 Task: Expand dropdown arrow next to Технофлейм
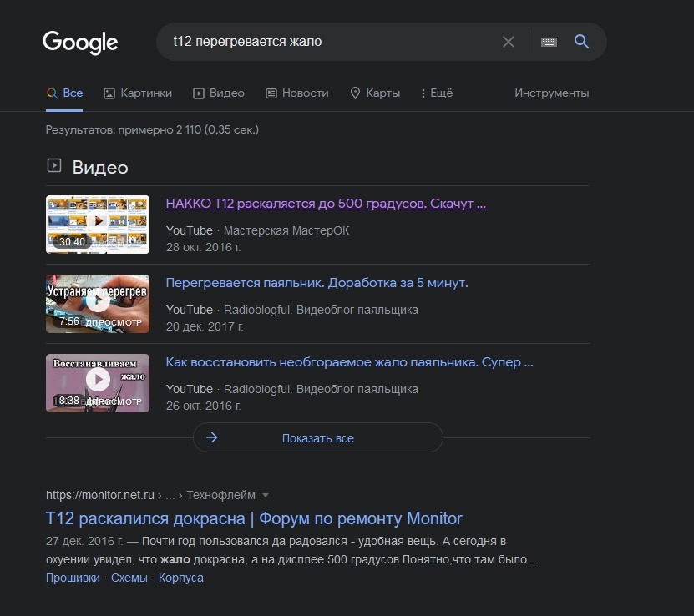pos(266,495)
